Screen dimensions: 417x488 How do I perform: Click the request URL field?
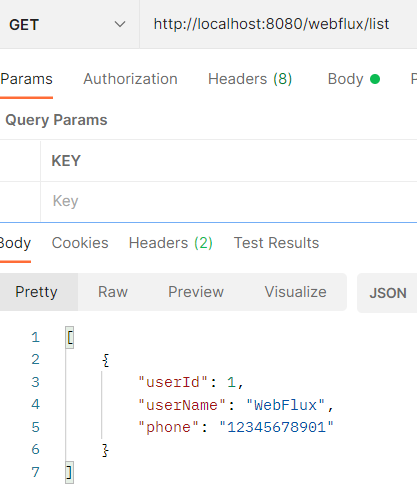click(x=279, y=24)
